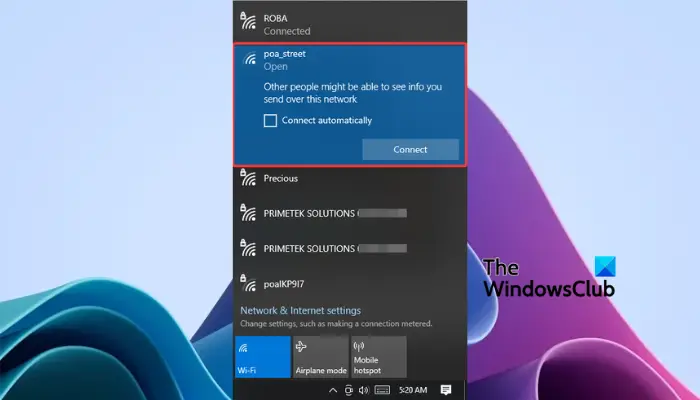Click the poa_street network name

coord(284,54)
